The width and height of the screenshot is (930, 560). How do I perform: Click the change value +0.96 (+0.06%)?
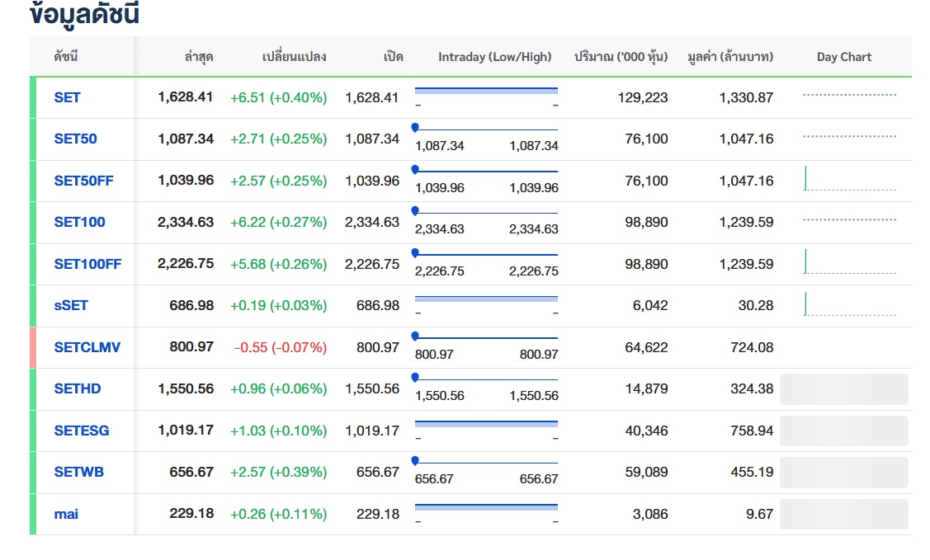pyautogui.click(x=279, y=389)
